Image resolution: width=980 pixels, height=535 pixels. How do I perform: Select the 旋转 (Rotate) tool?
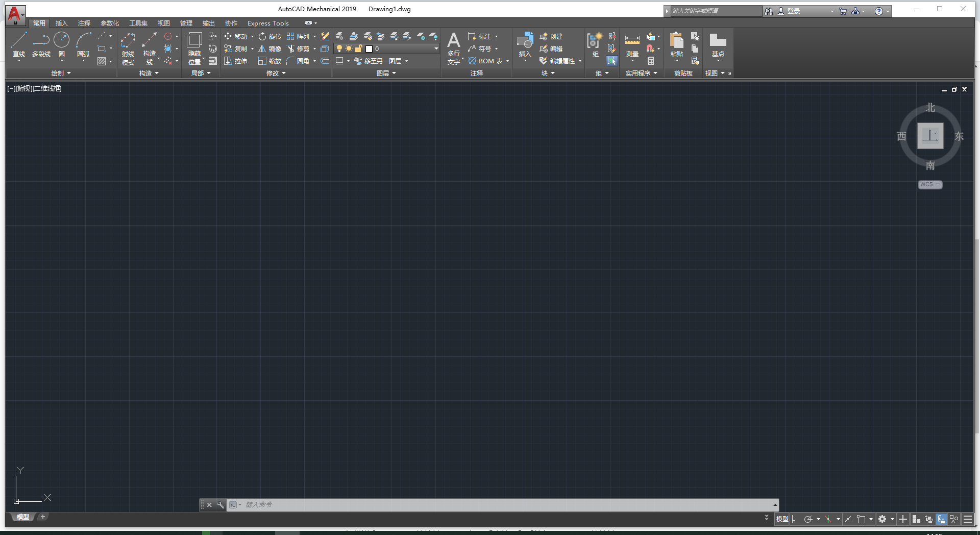pyautogui.click(x=270, y=36)
